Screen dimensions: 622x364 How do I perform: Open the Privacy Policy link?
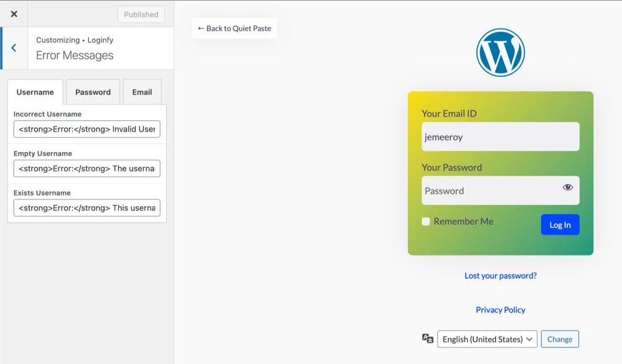click(x=500, y=310)
